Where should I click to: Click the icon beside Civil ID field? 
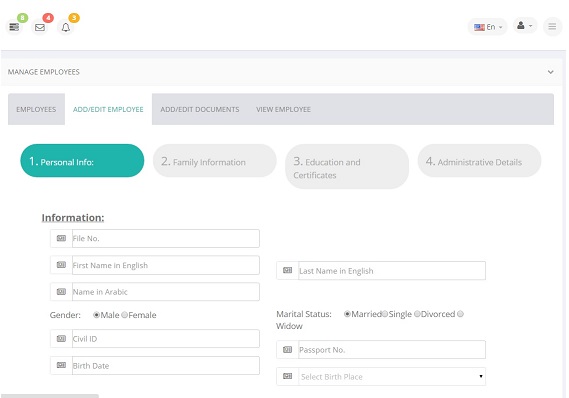61,338
